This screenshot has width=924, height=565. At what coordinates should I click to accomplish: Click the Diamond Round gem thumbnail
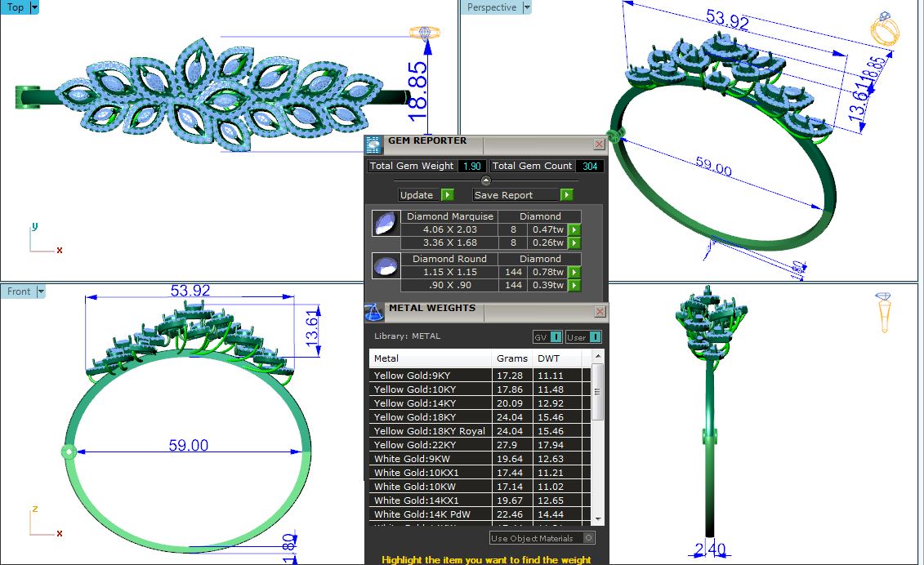click(383, 265)
